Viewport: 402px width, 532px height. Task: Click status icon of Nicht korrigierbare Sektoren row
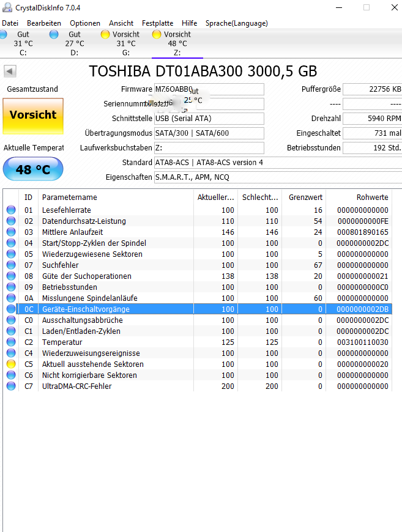pyautogui.click(x=11, y=375)
